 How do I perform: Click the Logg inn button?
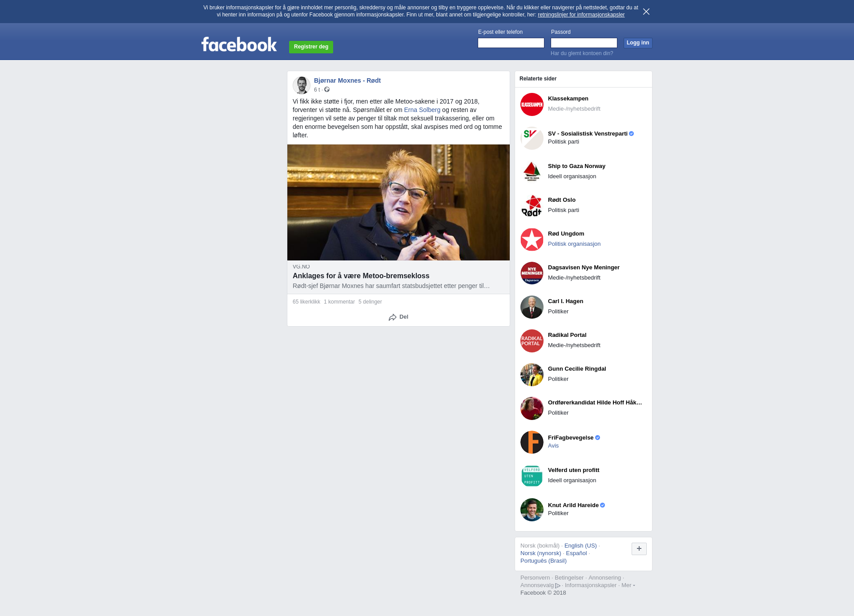point(638,43)
